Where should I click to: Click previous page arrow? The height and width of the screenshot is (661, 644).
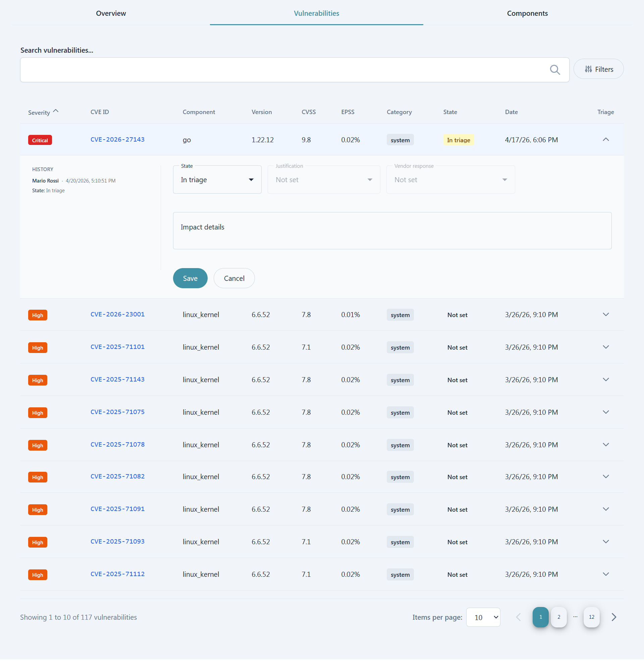click(518, 617)
